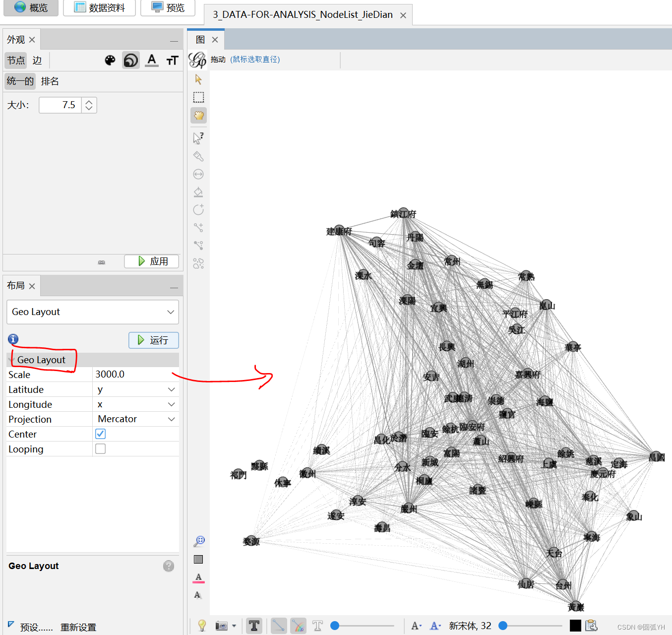Select the hand drag tool
This screenshot has height=635, width=672.
pyautogui.click(x=198, y=115)
